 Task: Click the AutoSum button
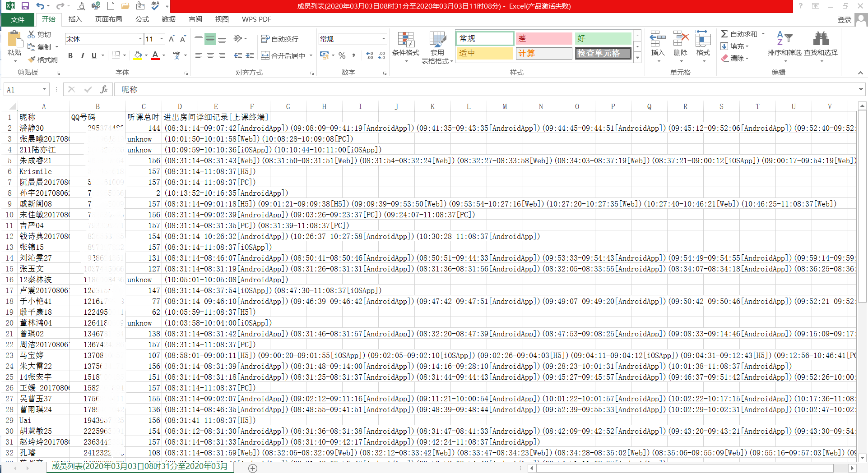coord(739,34)
